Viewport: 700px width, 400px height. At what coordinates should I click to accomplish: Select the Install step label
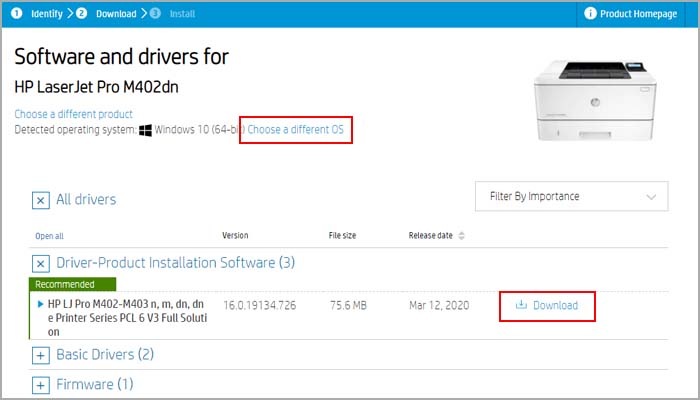pos(182,14)
